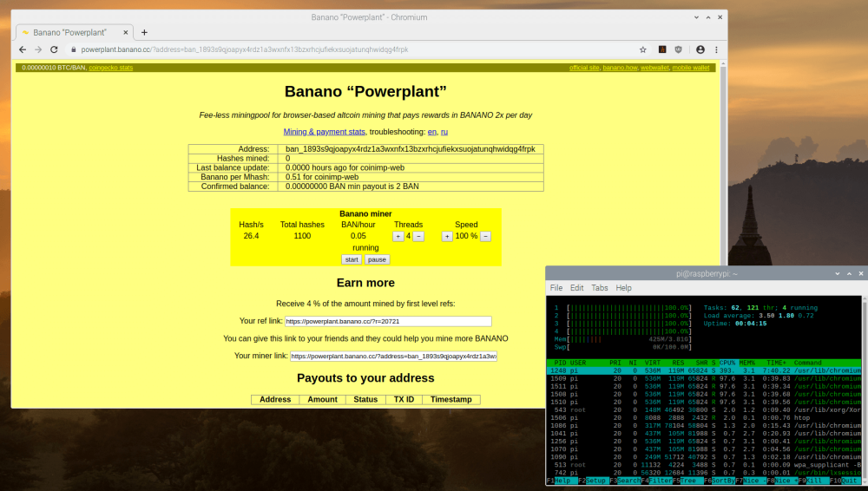This screenshot has width=868, height=491.
Task: Decrease miner Threads with minus button
Action: point(418,236)
